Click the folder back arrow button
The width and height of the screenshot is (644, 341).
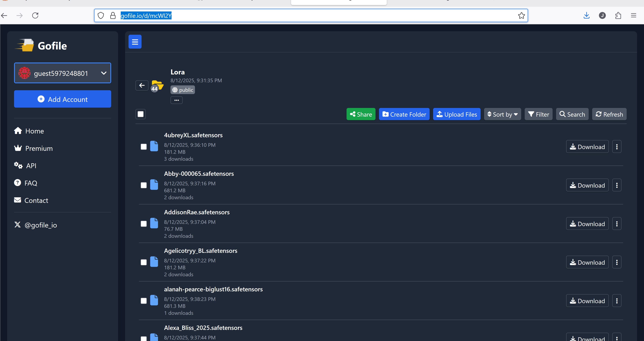pyautogui.click(x=142, y=85)
